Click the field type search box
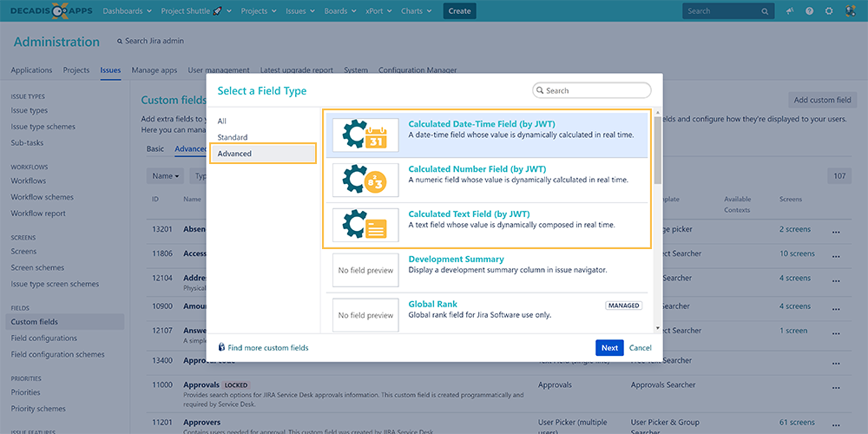Image resolution: width=868 pixels, height=434 pixels. tap(592, 90)
